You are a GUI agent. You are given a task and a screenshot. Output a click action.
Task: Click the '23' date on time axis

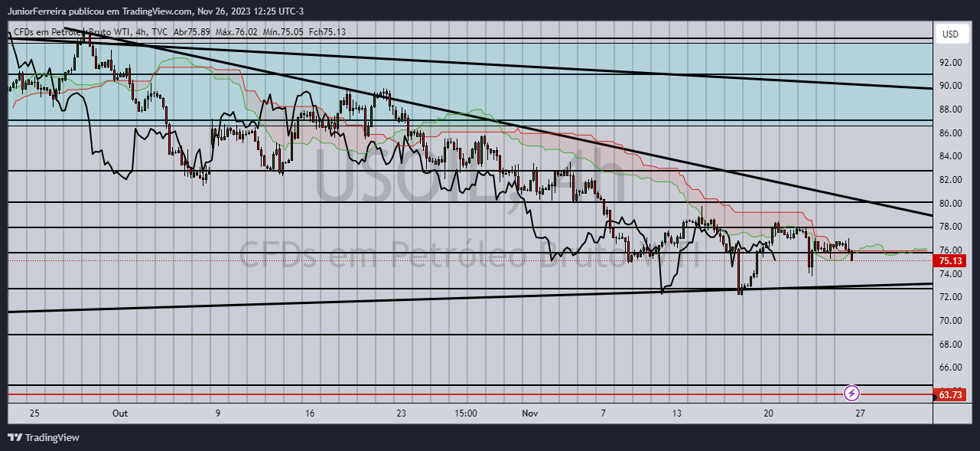(401, 413)
